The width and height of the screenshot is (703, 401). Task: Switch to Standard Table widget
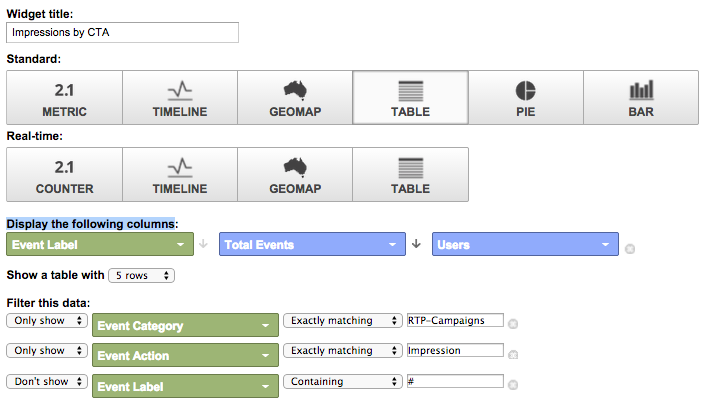[410, 97]
